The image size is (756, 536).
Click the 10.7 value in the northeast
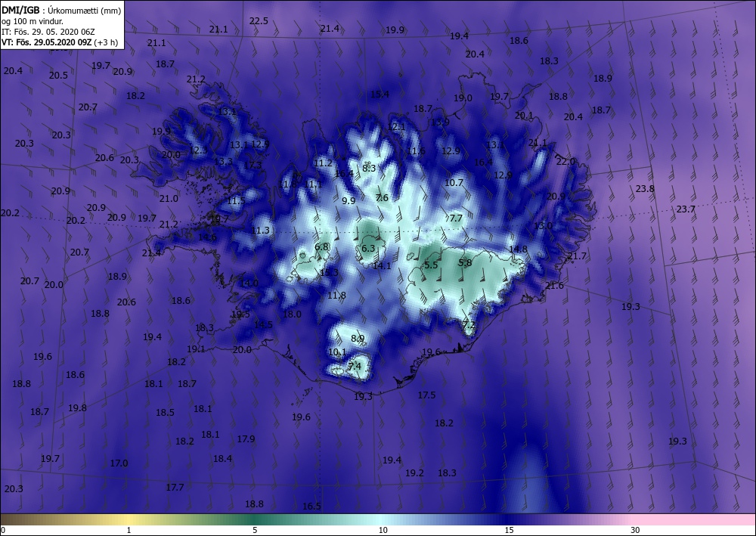coord(454,183)
